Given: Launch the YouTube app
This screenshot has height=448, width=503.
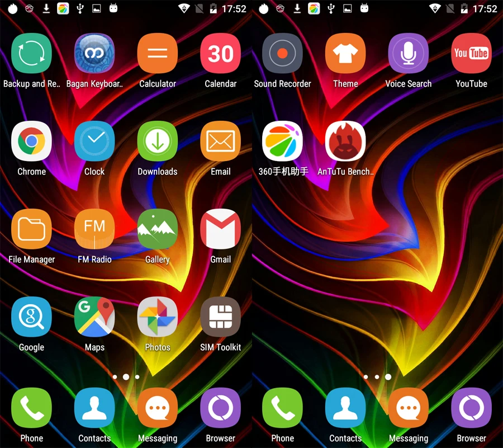Looking at the screenshot, I should tap(471, 53).
